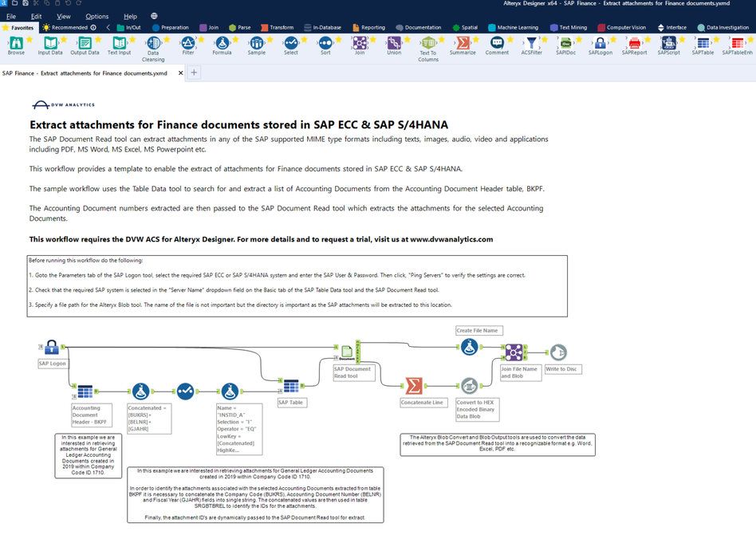Open the Text Mining tool category

[x=569, y=27]
